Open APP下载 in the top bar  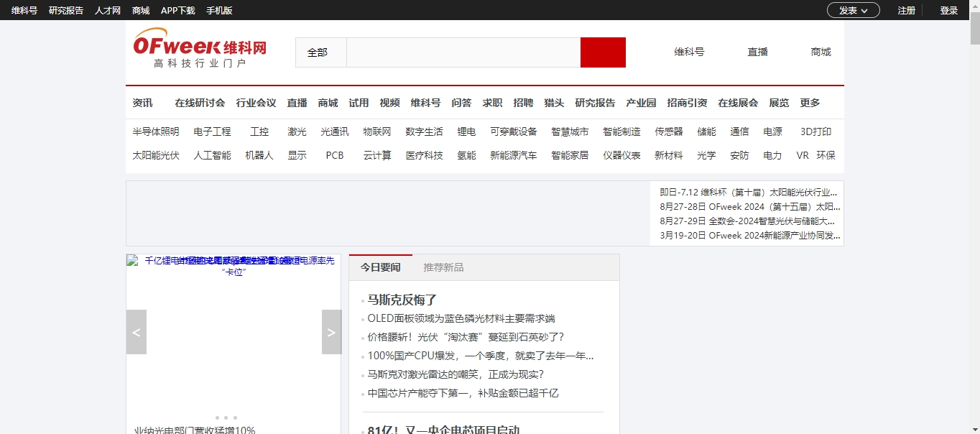[x=177, y=10]
